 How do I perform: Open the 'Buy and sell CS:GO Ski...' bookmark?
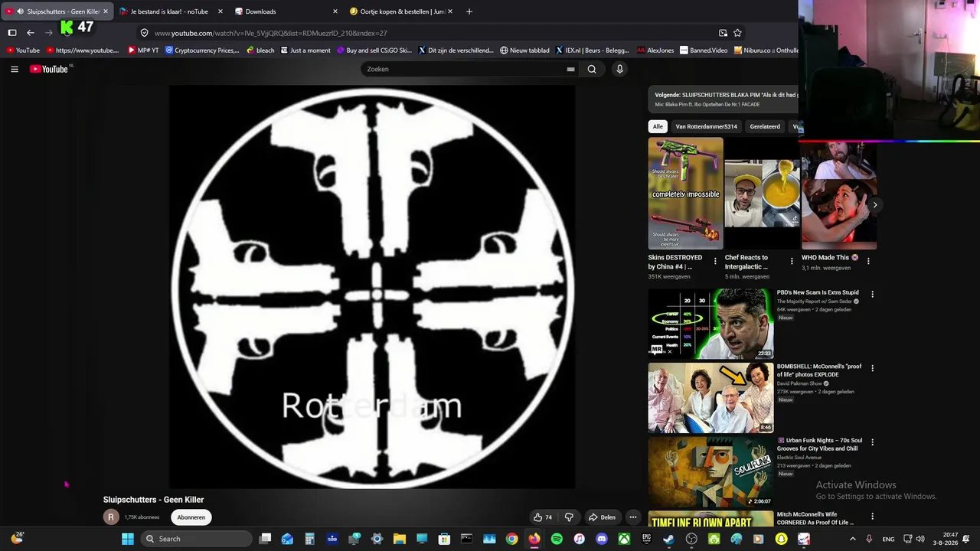[374, 51]
